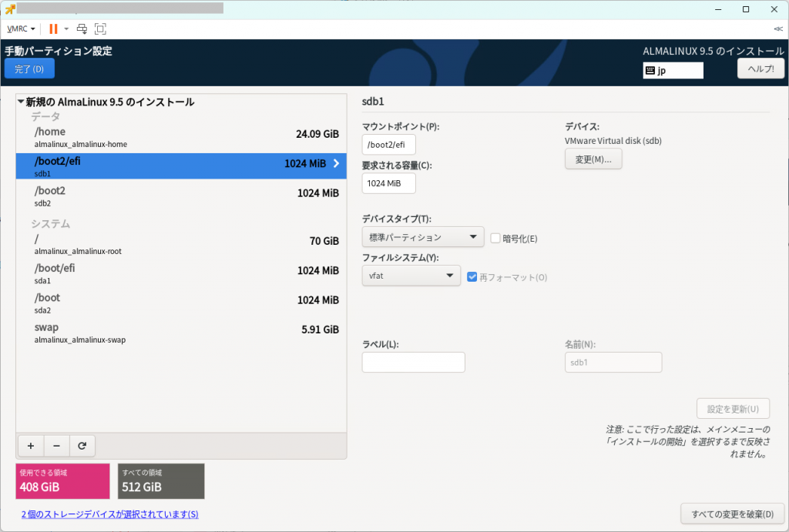This screenshot has height=532, width=789.
Task: Pause the virtual machine
Action: [x=53, y=28]
